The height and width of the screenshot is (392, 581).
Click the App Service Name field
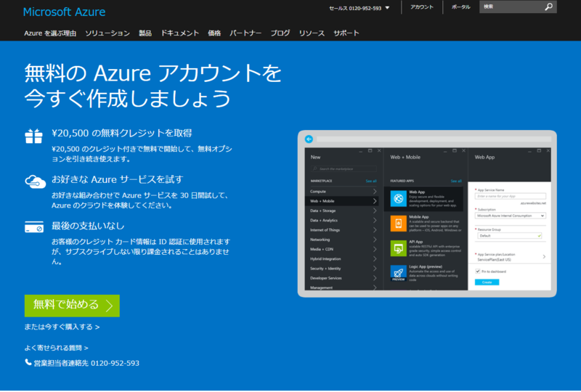point(511,197)
